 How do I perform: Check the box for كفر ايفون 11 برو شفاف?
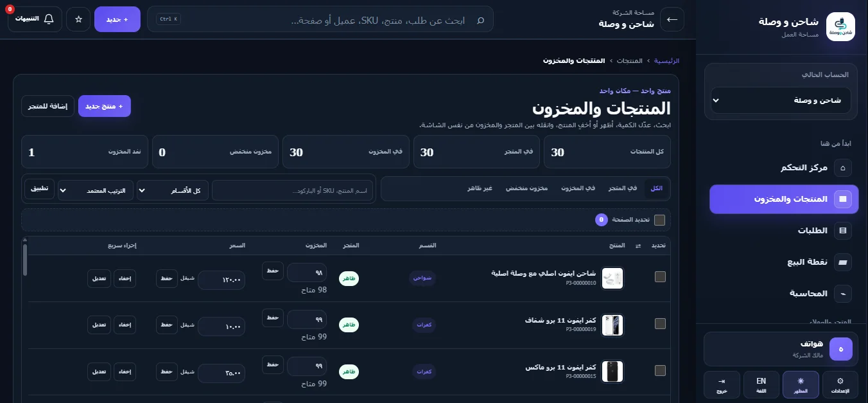(x=660, y=323)
